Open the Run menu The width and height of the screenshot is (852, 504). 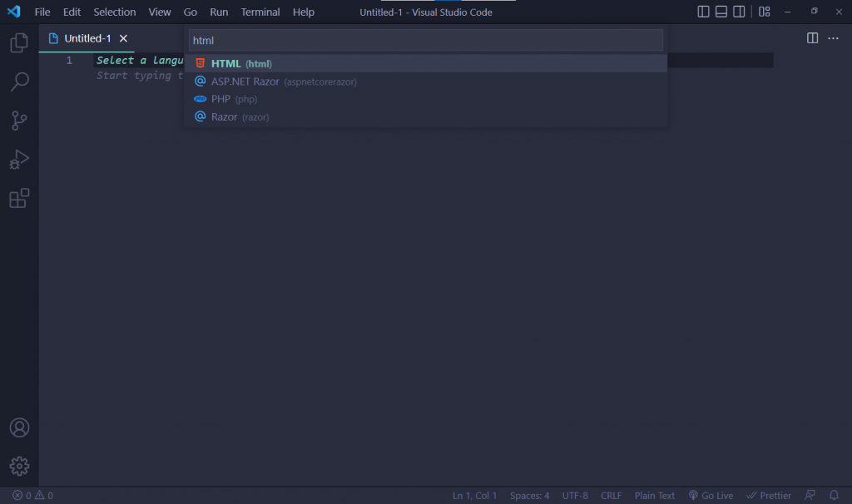219,12
